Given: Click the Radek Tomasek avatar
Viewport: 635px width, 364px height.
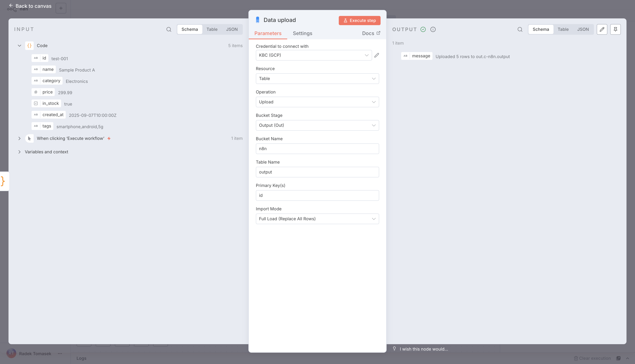Looking at the screenshot, I should [11, 353].
